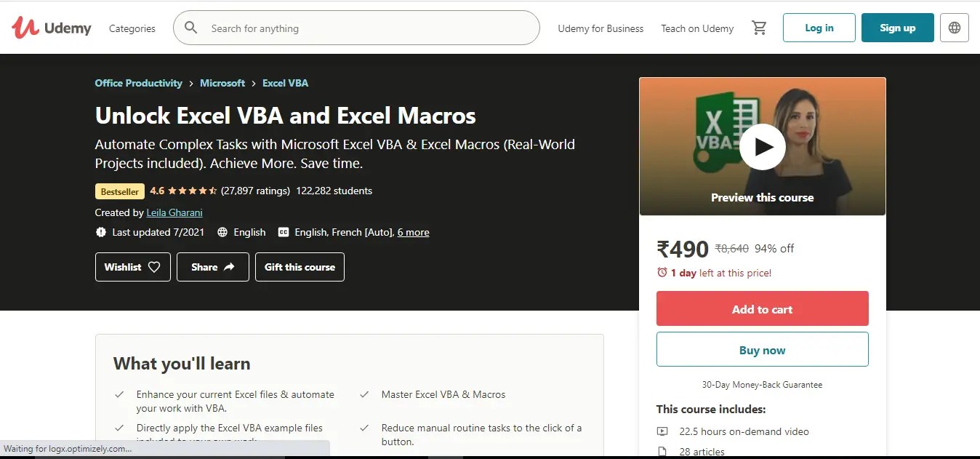
Task: Navigate to the Excel VBA breadcrumb
Action: coord(285,83)
